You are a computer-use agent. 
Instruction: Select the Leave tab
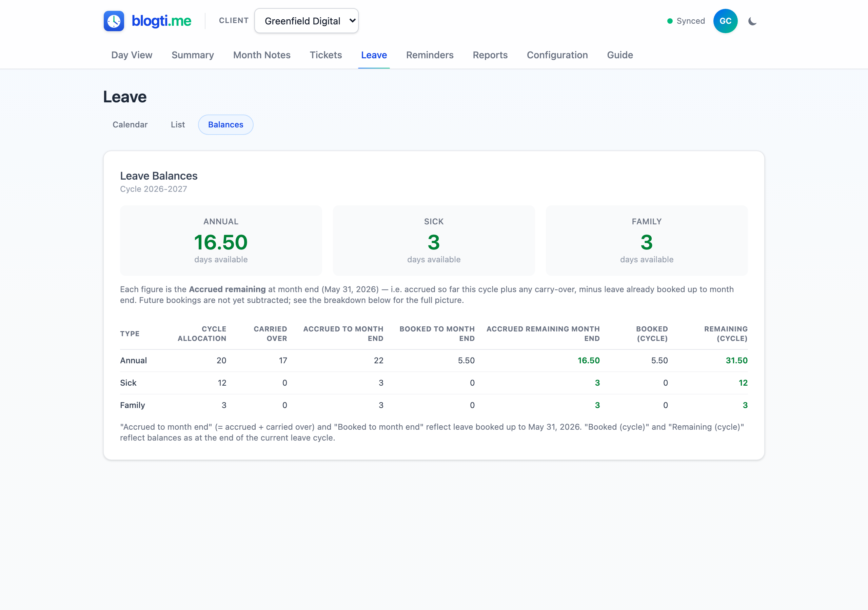point(374,55)
